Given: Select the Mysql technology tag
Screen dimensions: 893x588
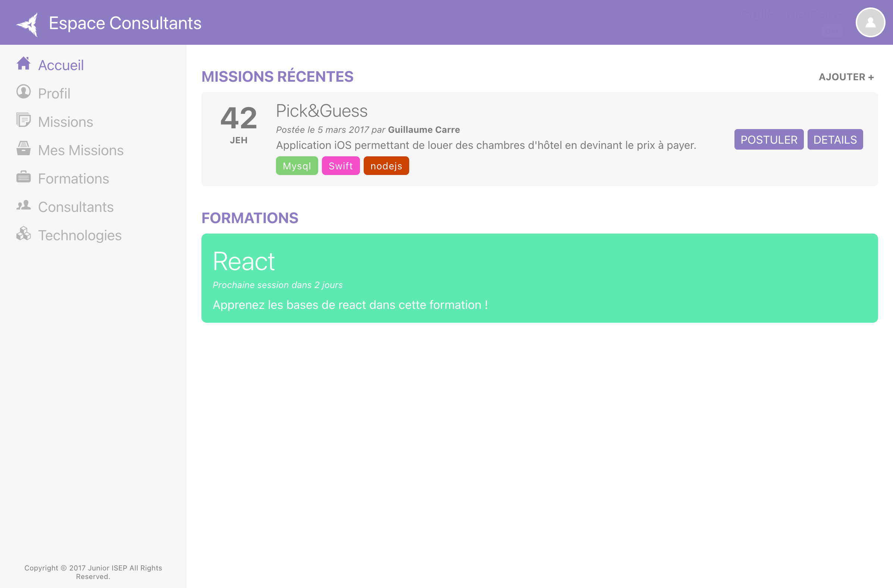Looking at the screenshot, I should pyautogui.click(x=297, y=166).
